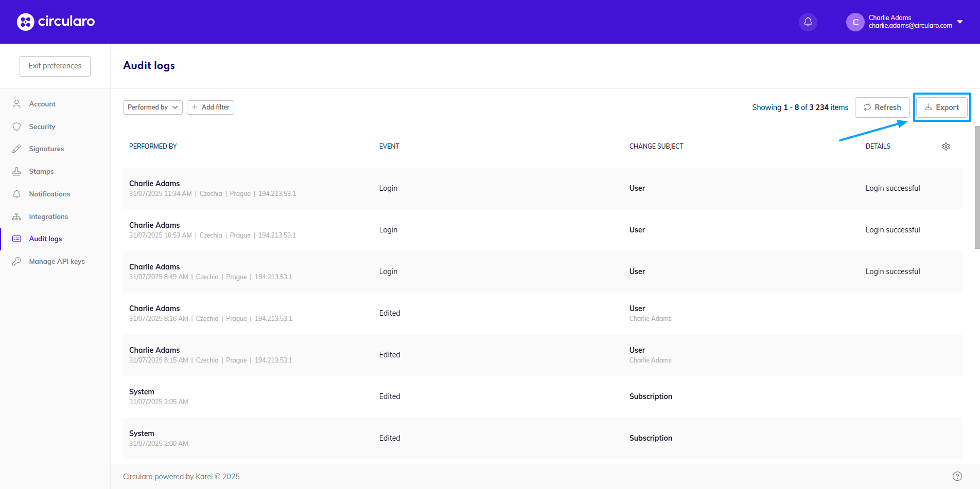The height and width of the screenshot is (489, 980).
Task: Click the Add filter button
Action: (210, 107)
